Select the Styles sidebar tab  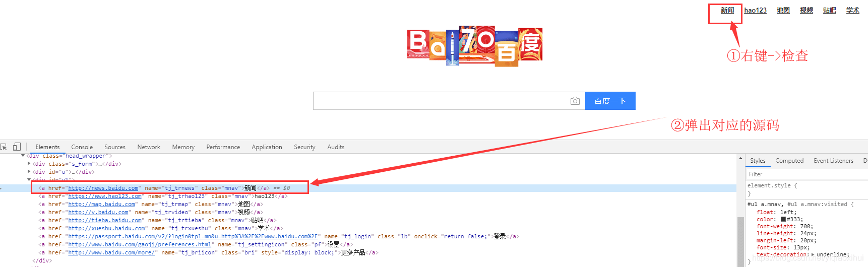coord(758,161)
